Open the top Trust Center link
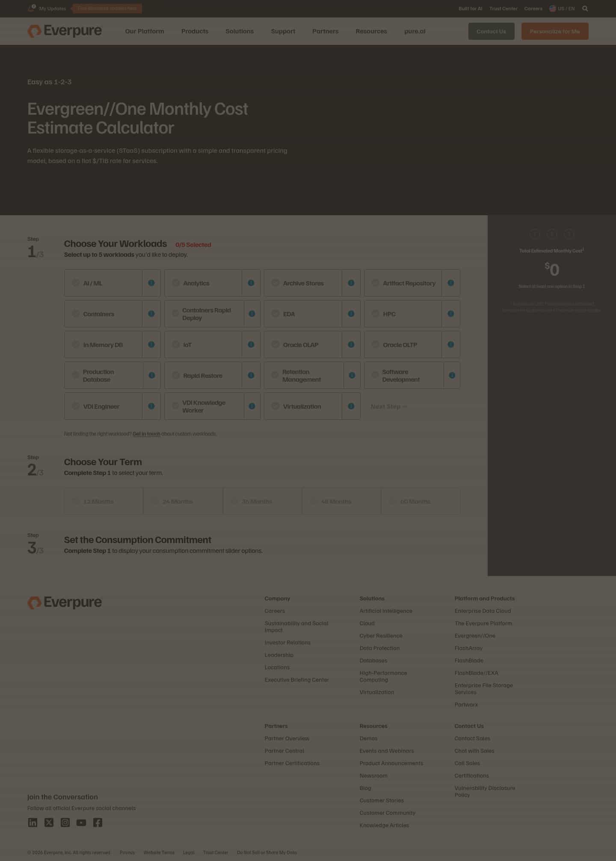Screen dimensions: 616x861 503,9
